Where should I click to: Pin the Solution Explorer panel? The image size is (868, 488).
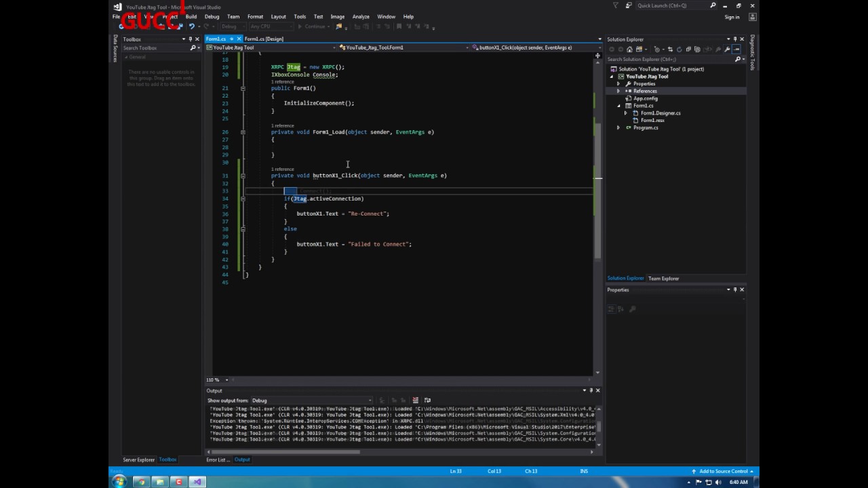pos(735,39)
